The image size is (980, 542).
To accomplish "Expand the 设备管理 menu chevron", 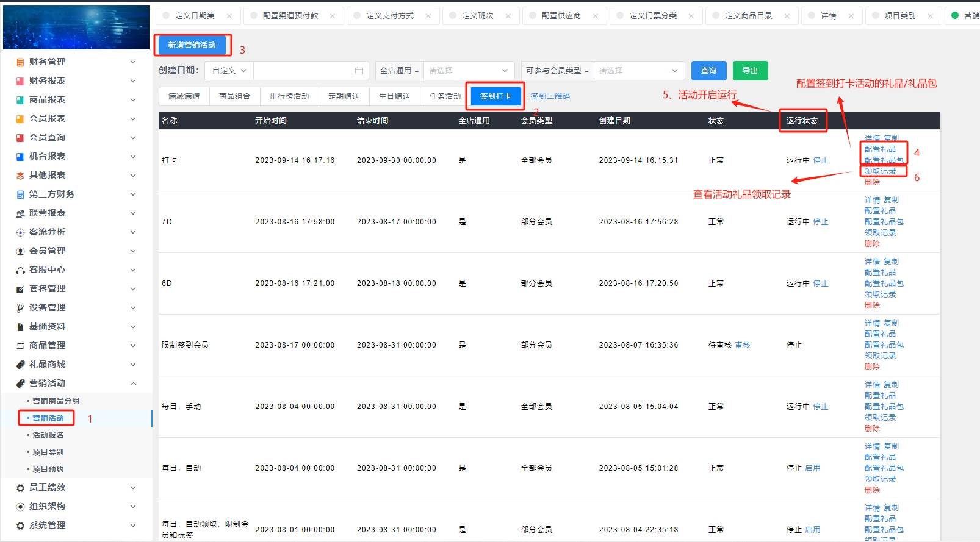I will pos(133,308).
